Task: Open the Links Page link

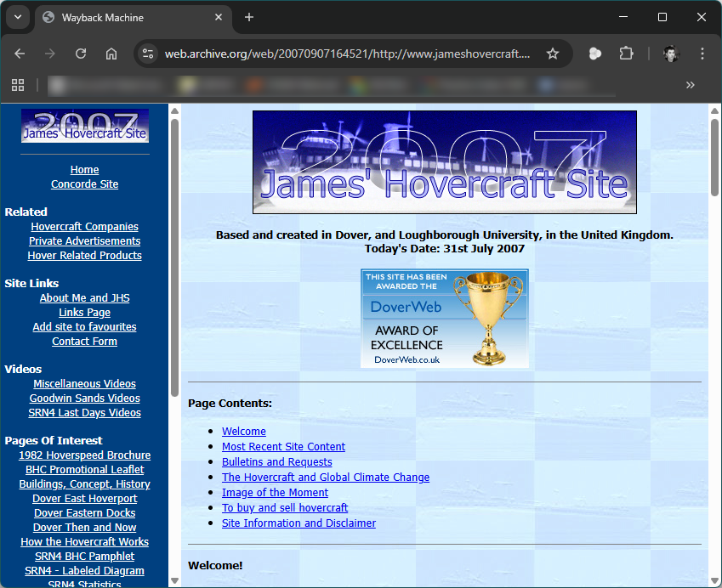Action: point(85,313)
